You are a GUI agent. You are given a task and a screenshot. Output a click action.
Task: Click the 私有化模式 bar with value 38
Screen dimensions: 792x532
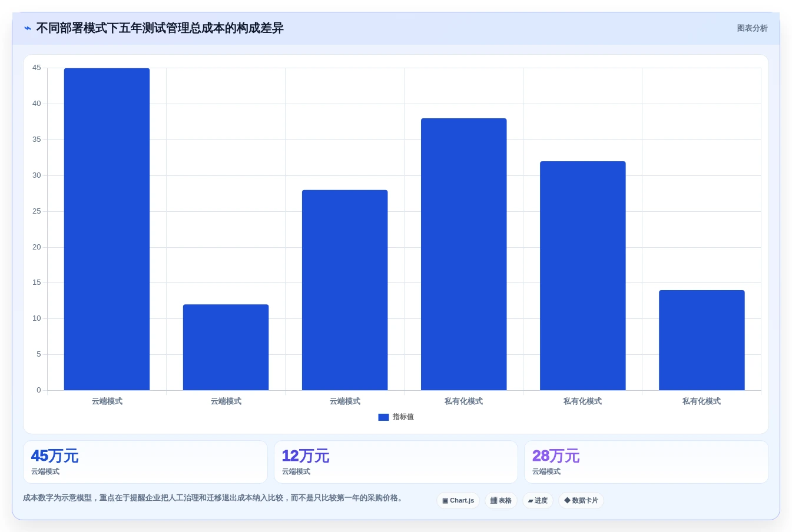pos(463,254)
